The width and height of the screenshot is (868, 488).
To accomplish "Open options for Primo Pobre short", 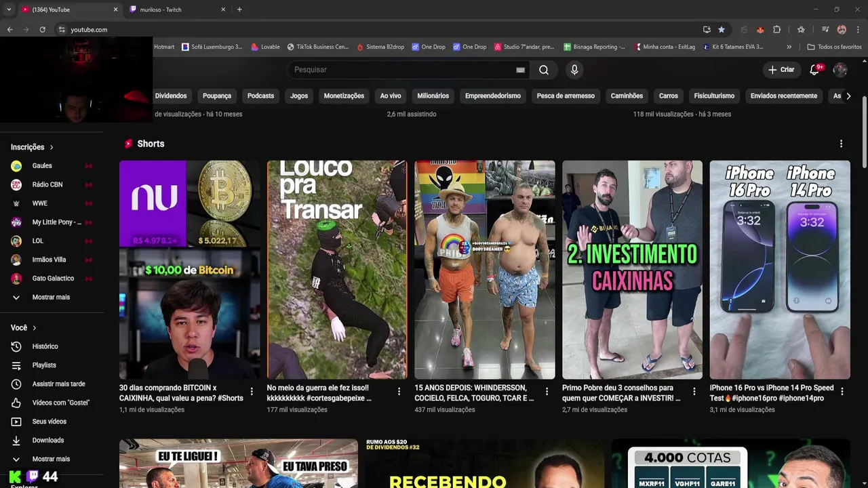I will click(694, 392).
